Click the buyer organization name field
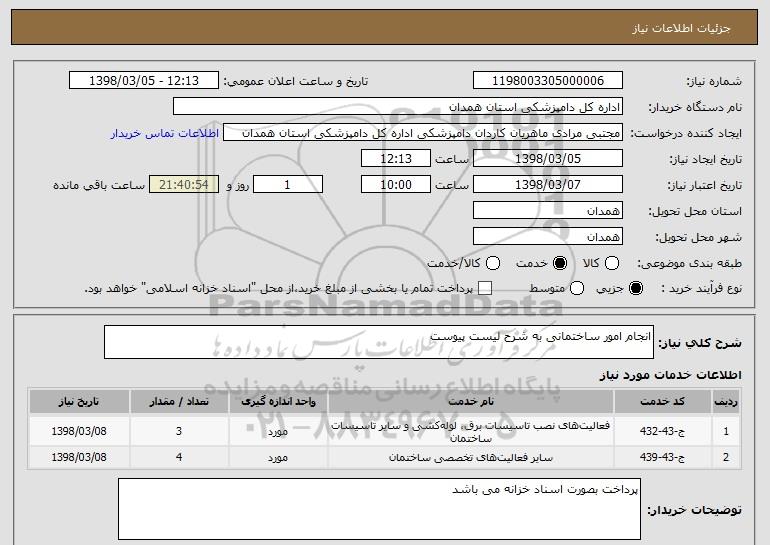Screen dimensions: 770x545 coord(398,107)
